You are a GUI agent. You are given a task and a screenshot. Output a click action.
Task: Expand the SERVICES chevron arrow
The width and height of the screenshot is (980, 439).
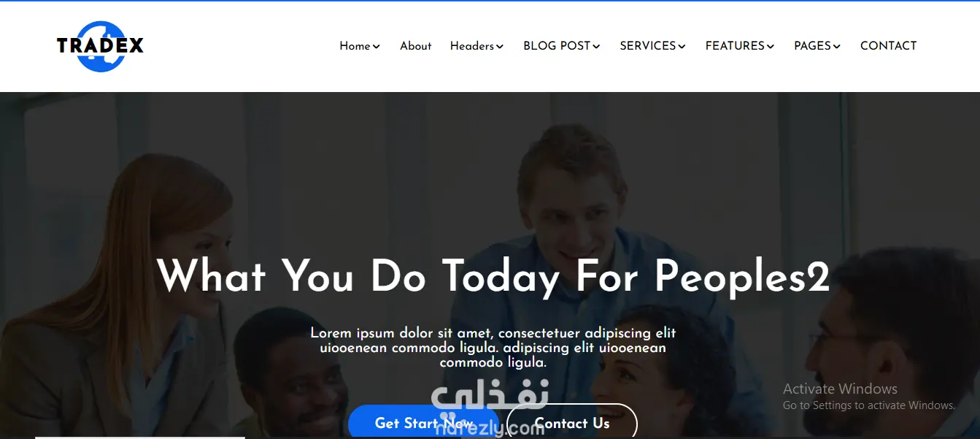tap(682, 47)
